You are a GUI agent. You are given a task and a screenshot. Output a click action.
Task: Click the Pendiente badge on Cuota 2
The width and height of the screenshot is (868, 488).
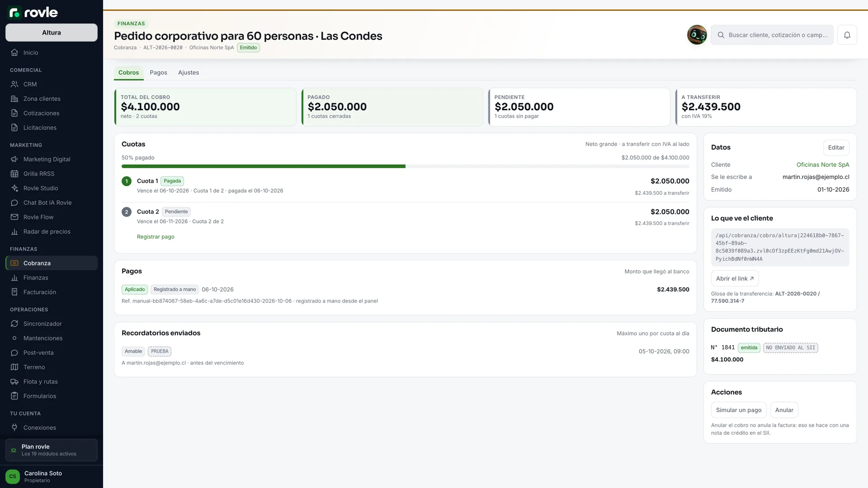tap(176, 211)
